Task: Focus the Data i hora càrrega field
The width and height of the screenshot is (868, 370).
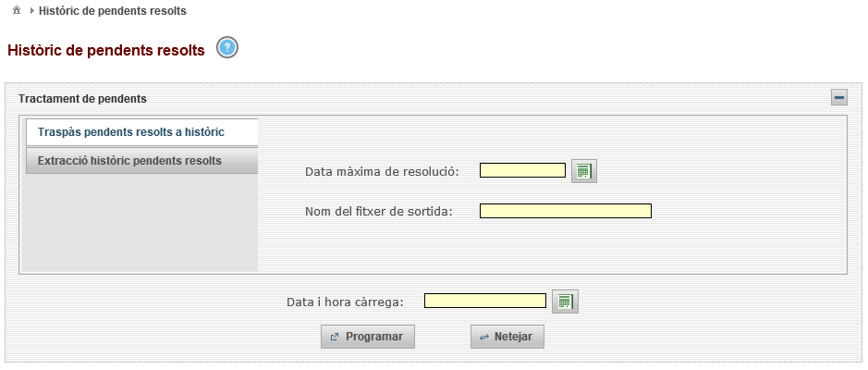Action: (x=485, y=301)
